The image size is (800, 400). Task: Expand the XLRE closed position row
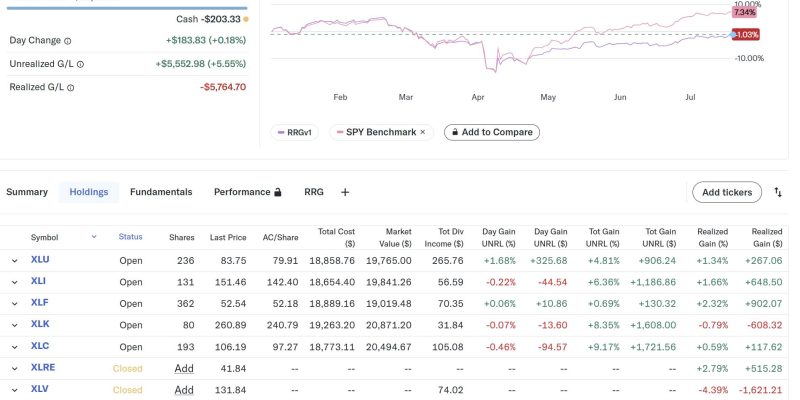point(15,368)
